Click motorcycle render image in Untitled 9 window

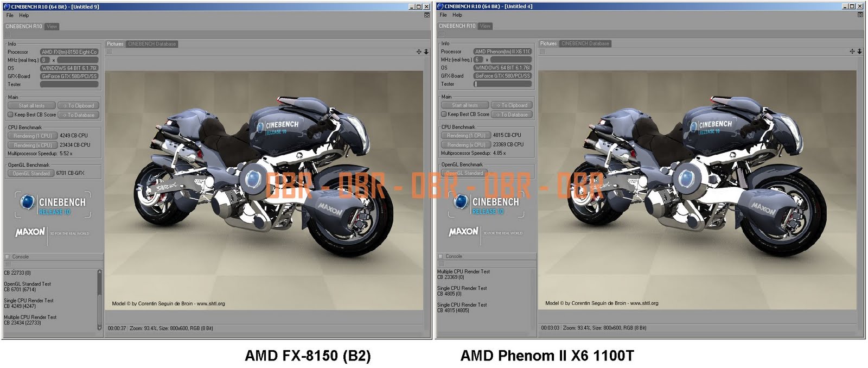coord(264,191)
